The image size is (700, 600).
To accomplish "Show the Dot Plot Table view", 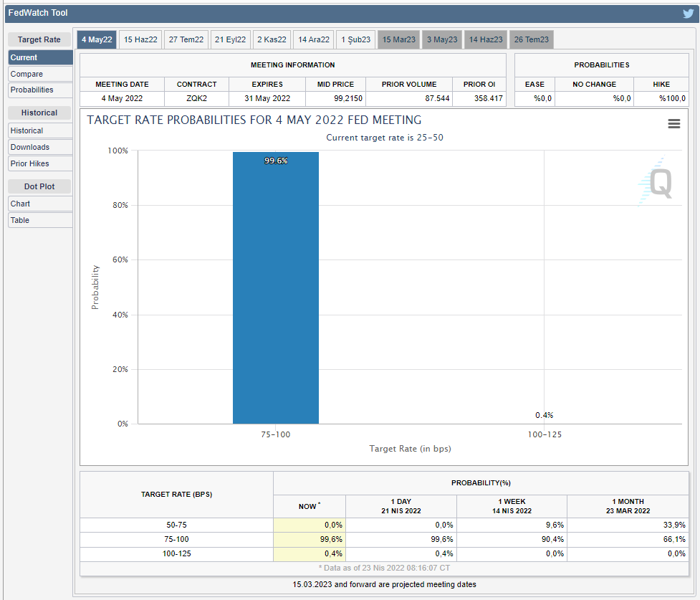I will 40,221.
